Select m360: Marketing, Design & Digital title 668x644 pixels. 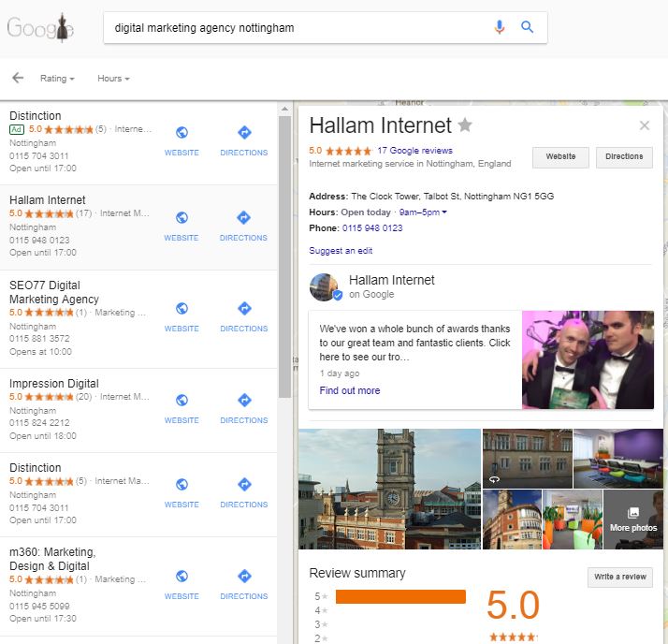click(x=52, y=559)
